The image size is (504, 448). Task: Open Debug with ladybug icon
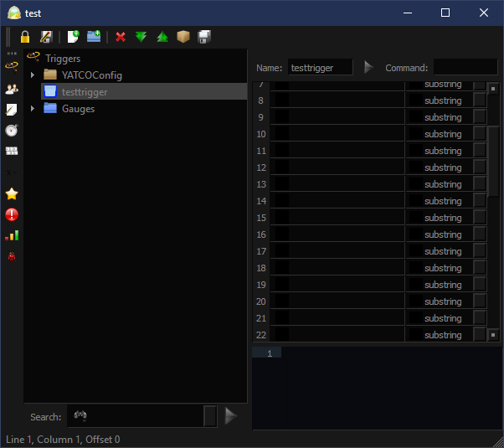click(x=12, y=256)
